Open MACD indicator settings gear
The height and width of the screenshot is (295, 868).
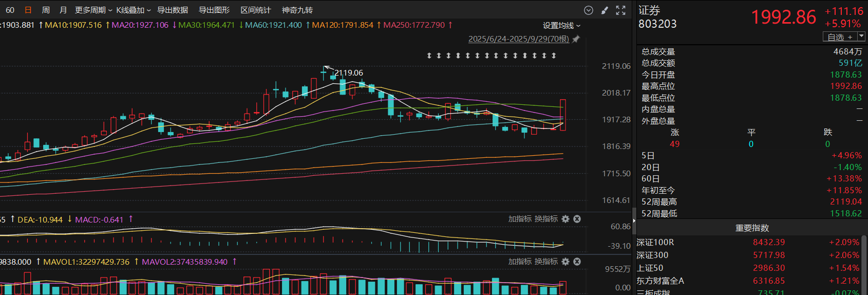pos(565,219)
